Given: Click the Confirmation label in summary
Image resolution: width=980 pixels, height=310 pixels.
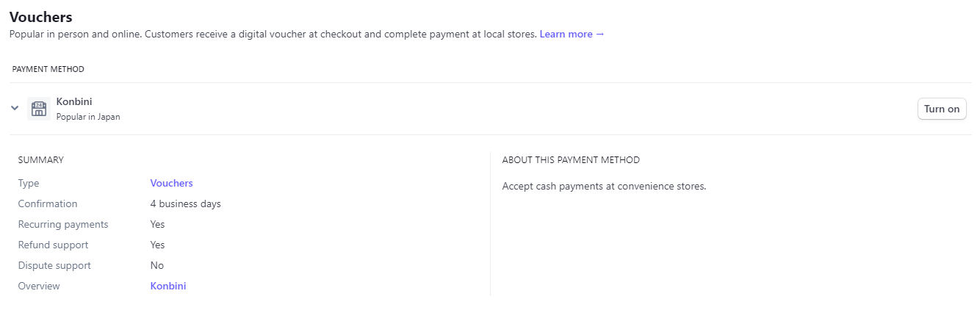Looking at the screenshot, I should pos(48,203).
